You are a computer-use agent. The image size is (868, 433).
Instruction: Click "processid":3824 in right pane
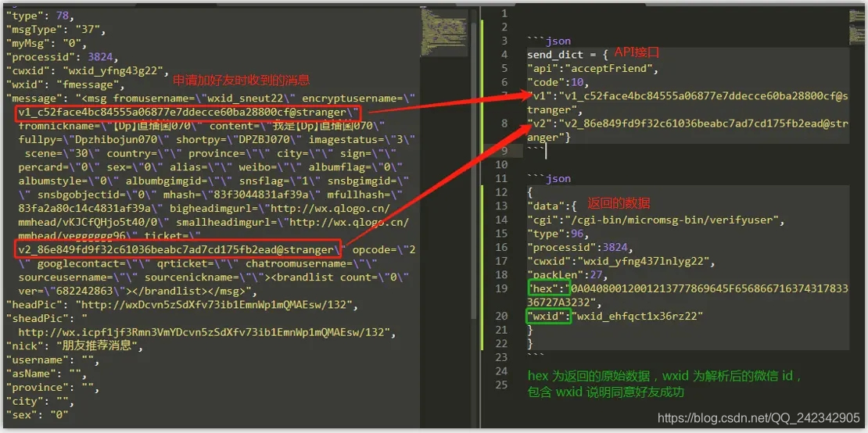(x=580, y=247)
